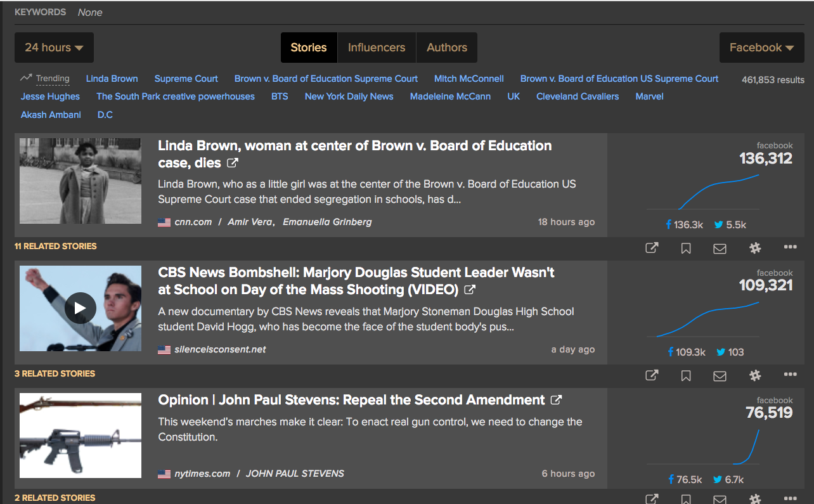This screenshot has width=814, height=504.
Task: Select the BTS trending topic
Action: [x=280, y=96]
